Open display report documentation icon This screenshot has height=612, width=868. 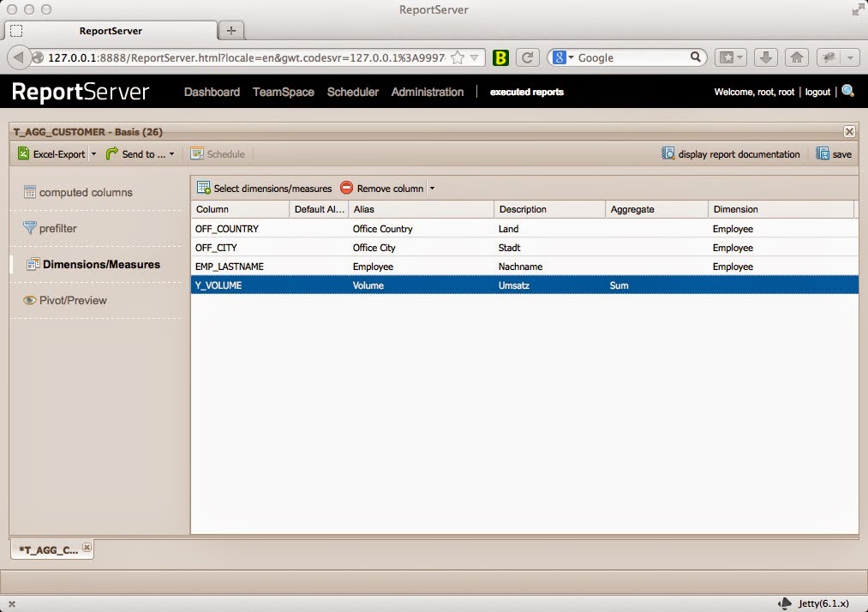pyautogui.click(x=668, y=153)
